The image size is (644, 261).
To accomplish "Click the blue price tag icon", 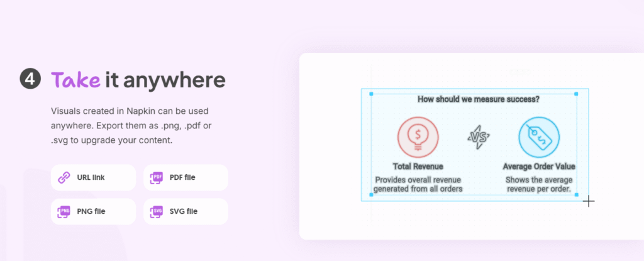I will (539, 137).
